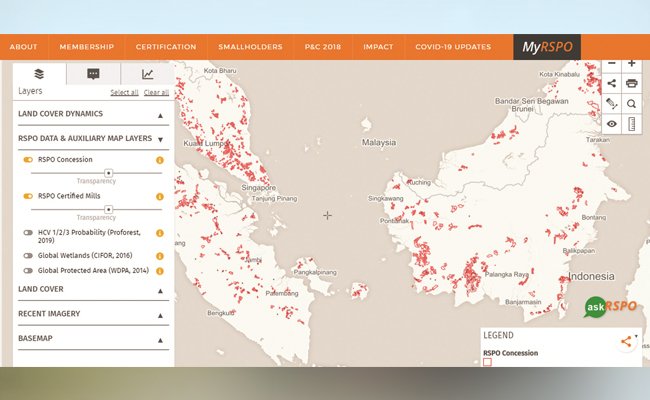This screenshot has height=400, width=650.
Task: Select the pencil draw tool
Action: [x=611, y=104]
